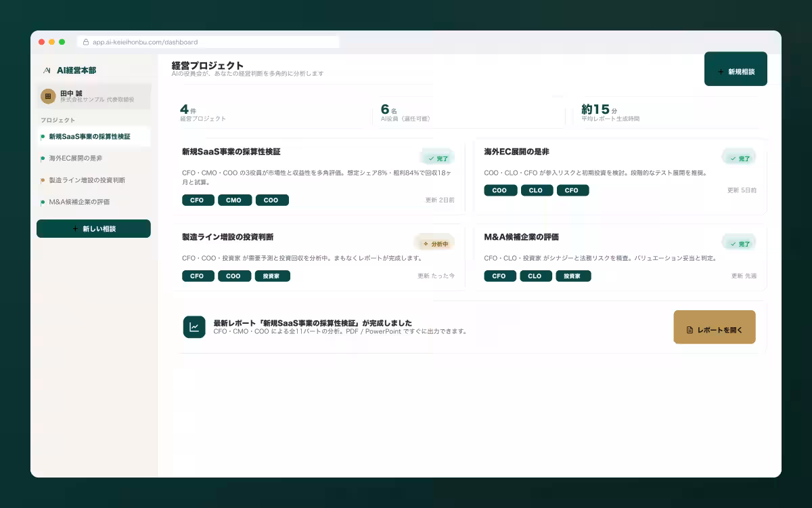Click the 完了 badge on M&A候補企業 card
Viewport: 812px width, 508px height.
point(740,243)
